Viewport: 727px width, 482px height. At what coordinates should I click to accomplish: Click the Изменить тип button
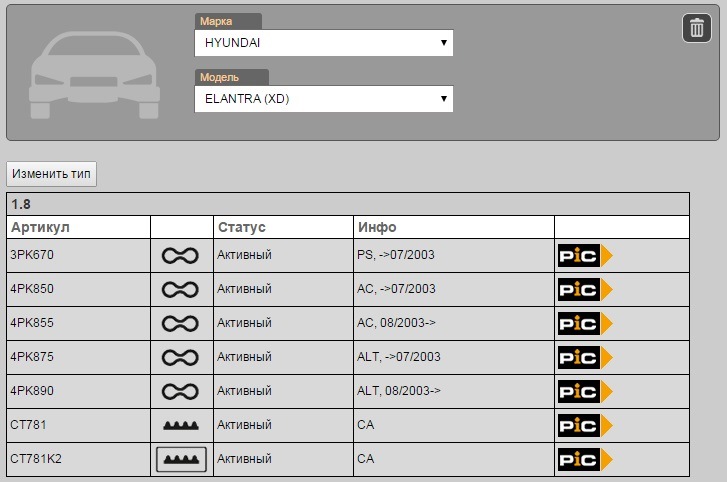pyautogui.click(x=51, y=174)
